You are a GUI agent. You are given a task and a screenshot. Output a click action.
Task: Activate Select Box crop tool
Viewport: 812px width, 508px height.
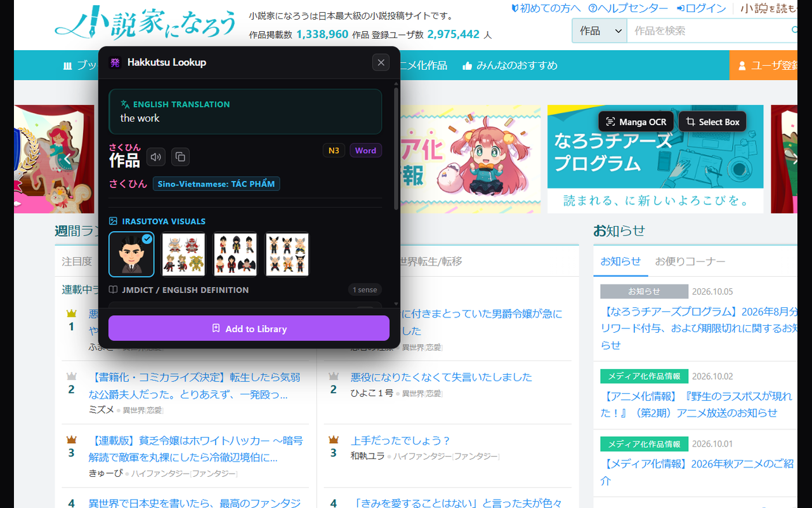[712, 122]
